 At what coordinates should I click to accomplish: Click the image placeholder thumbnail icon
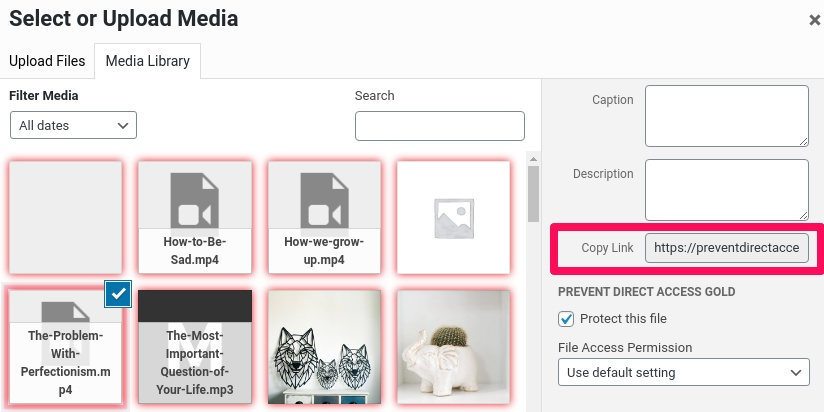[x=454, y=217]
